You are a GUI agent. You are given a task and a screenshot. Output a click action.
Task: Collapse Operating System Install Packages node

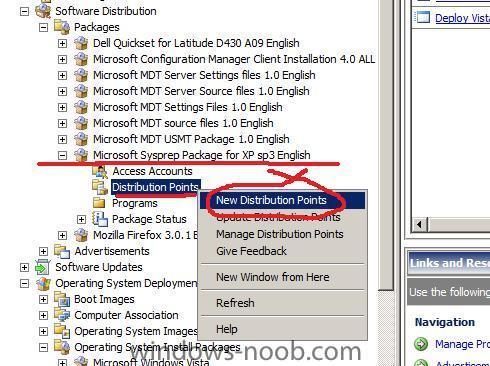(43, 348)
